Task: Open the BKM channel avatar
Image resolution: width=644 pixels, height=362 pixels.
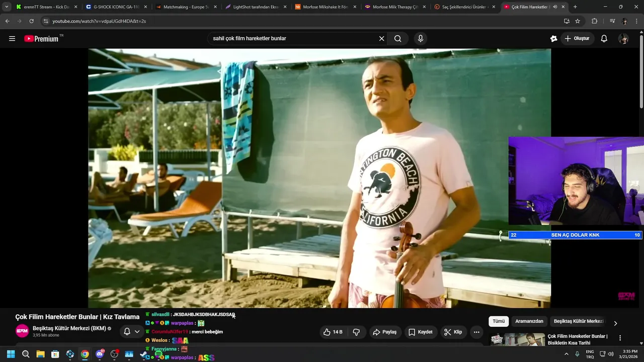Action: pos(22,331)
